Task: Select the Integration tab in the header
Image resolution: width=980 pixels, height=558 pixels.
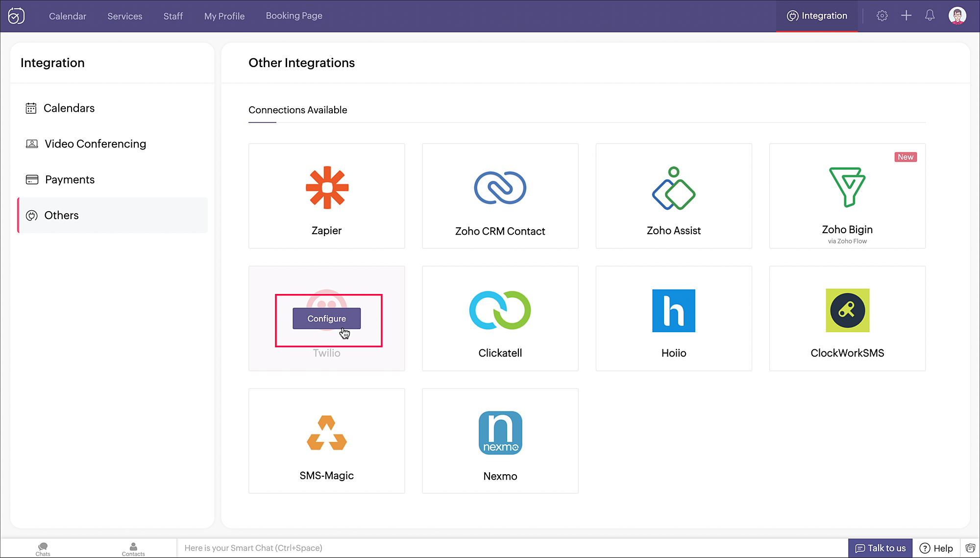Action: (817, 16)
